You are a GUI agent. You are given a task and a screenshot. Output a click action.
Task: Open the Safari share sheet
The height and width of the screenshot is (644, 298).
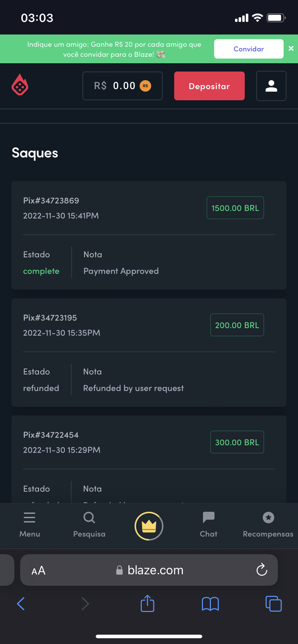pyautogui.click(x=147, y=603)
